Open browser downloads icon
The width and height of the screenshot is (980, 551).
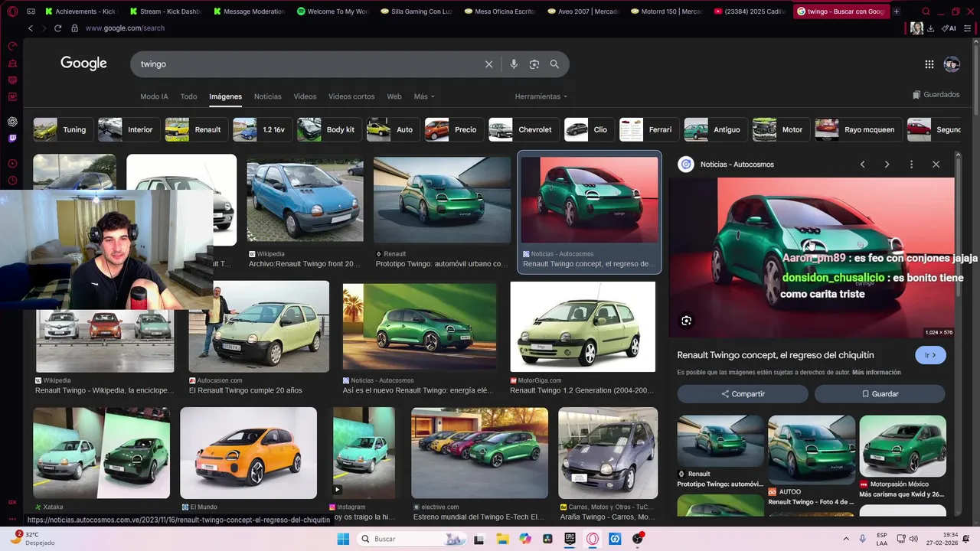point(930,28)
